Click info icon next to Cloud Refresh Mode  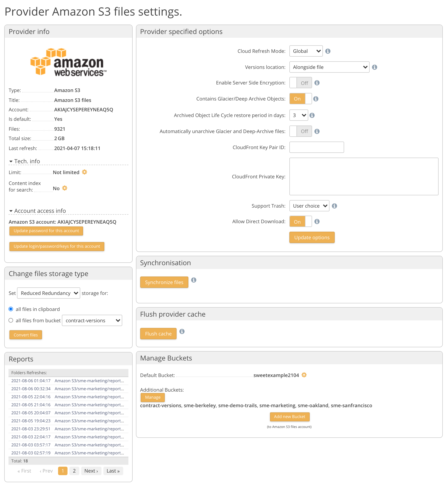pos(328,51)
